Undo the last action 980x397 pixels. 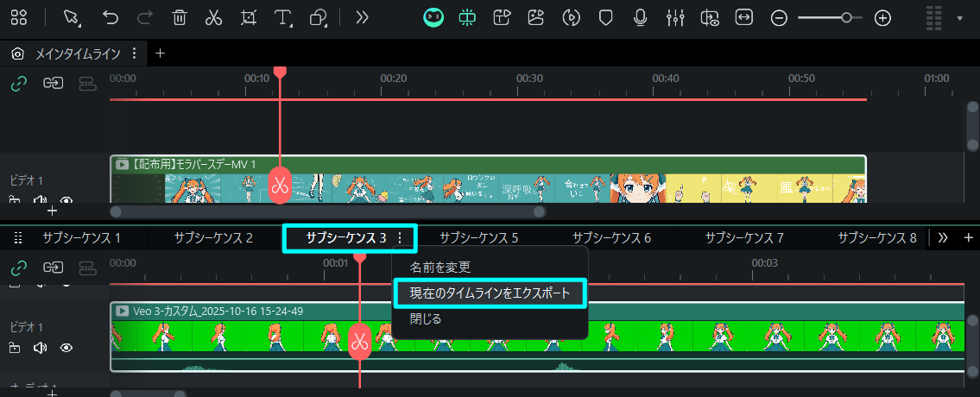pyautogui.click(x=111, y=17)
